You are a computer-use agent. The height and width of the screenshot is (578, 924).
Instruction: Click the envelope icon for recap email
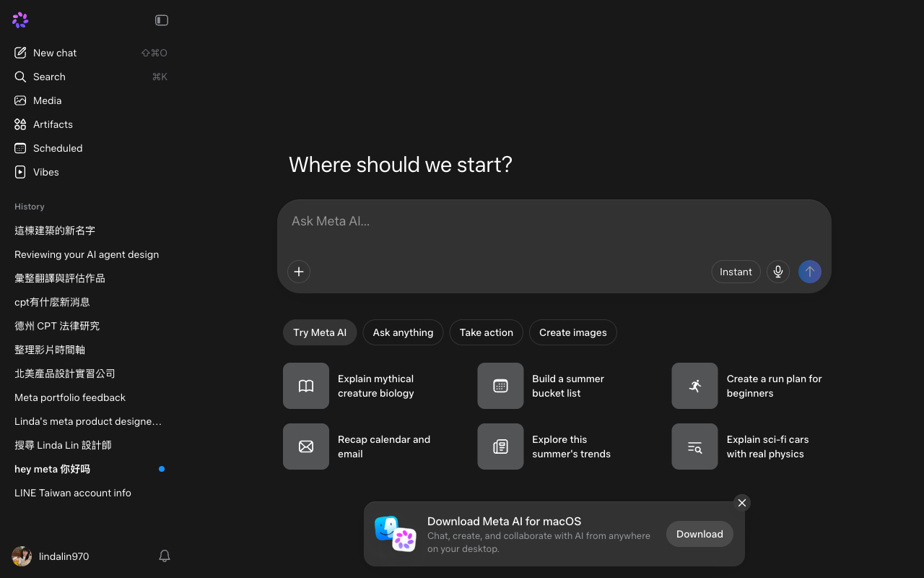(x=306, y=447)
